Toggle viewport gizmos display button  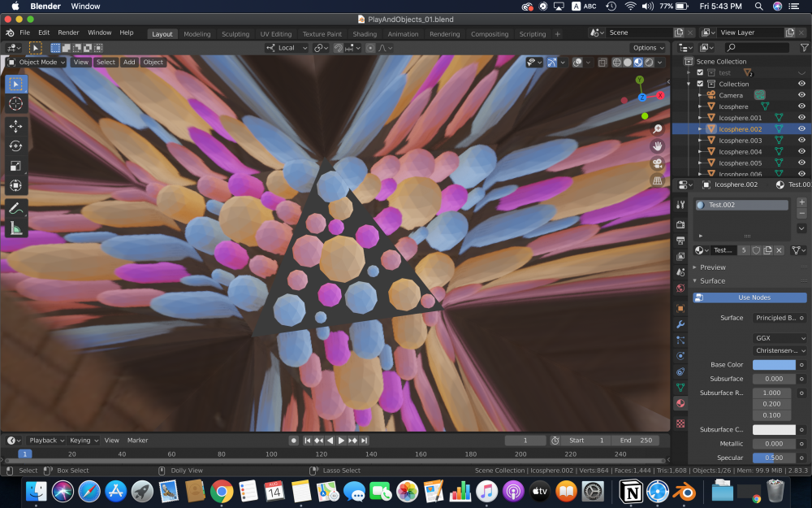[552, 63]
